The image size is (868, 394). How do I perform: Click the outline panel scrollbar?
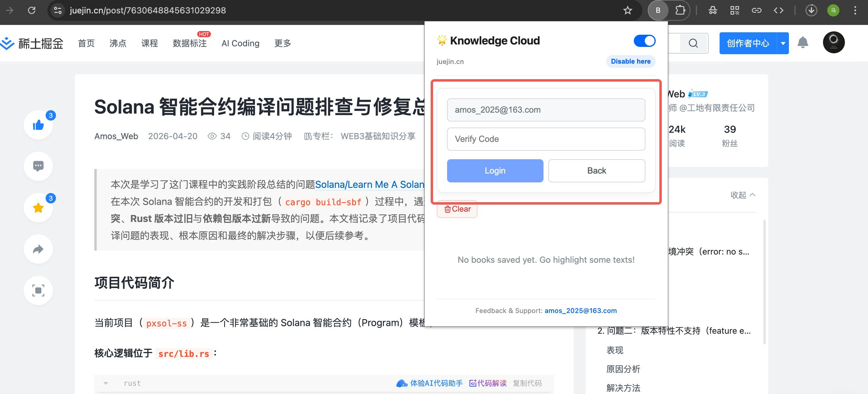(764, 282)
